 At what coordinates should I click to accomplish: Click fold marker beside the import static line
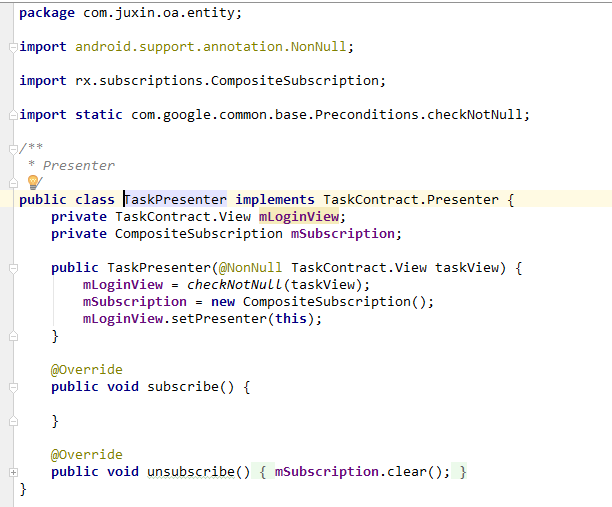click(x=13, y=115)
